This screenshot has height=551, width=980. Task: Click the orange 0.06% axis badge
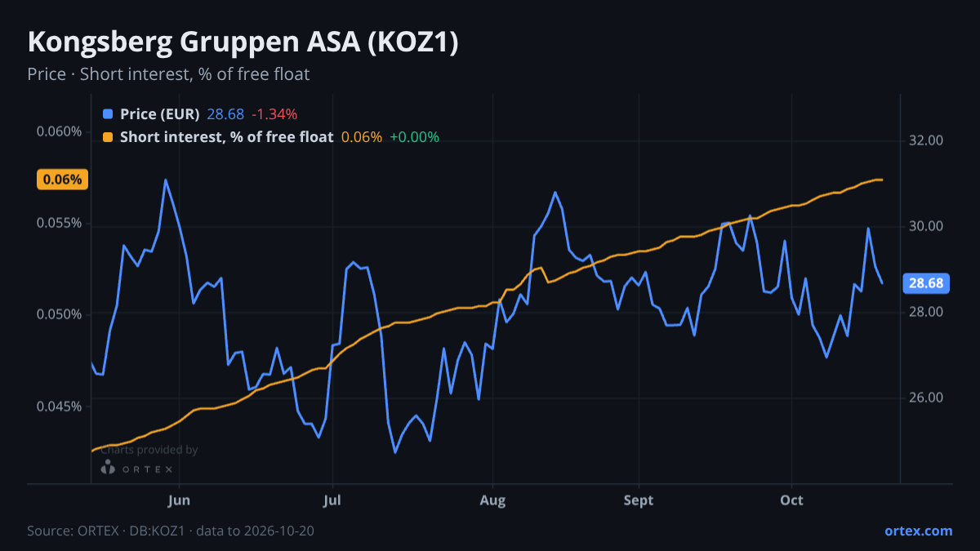click(62, 180)
